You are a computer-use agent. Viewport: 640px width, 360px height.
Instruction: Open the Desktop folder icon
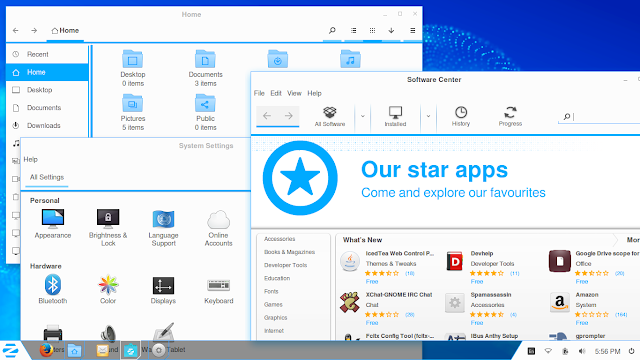point(133,60)
